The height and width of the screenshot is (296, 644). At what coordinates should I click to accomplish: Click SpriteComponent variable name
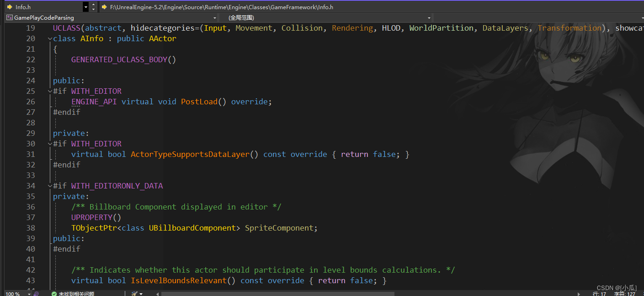pos(279,228)
